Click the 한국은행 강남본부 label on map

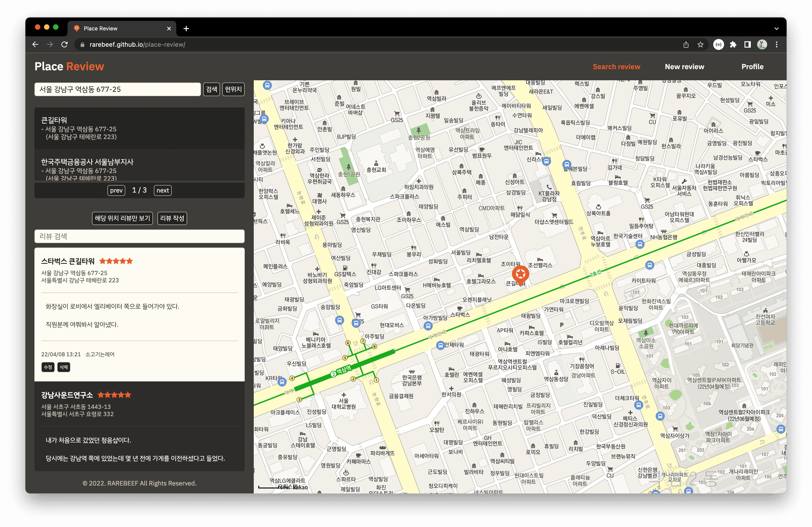412,380
